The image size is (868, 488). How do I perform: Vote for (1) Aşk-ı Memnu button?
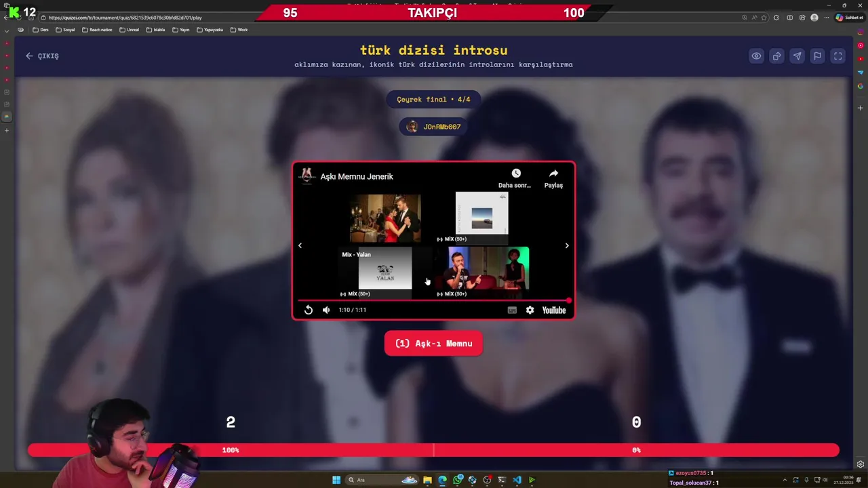click(433, 344)
